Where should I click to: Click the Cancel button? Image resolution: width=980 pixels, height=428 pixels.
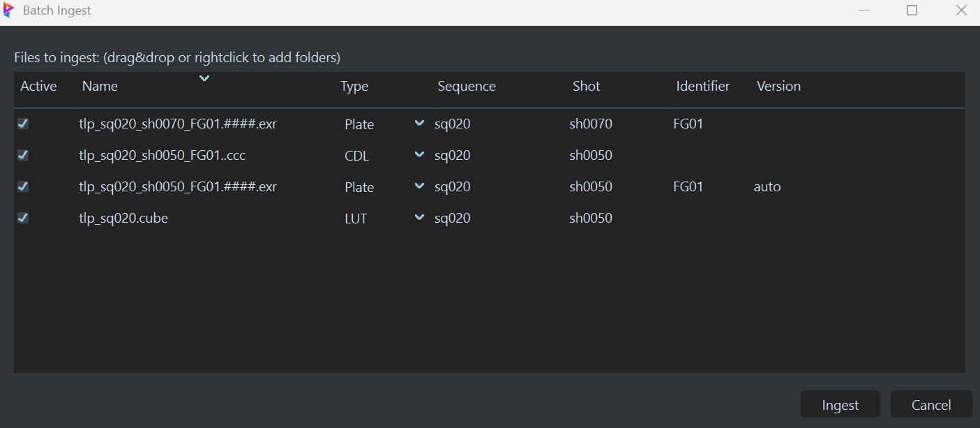coord(930,404)
